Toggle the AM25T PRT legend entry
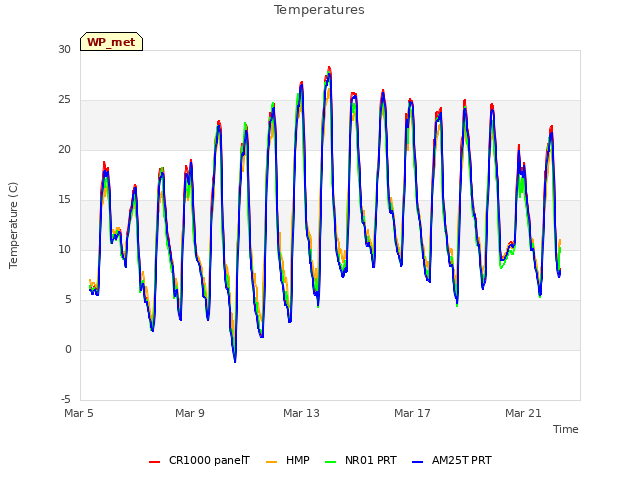Image resolution: width=640 pixels, height=480 pixels. (x=452, y=460)
